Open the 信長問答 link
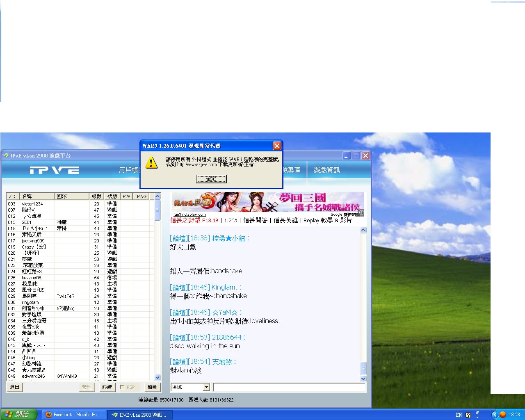Screen dimensions: 525x420 click(x=255, y=220)
